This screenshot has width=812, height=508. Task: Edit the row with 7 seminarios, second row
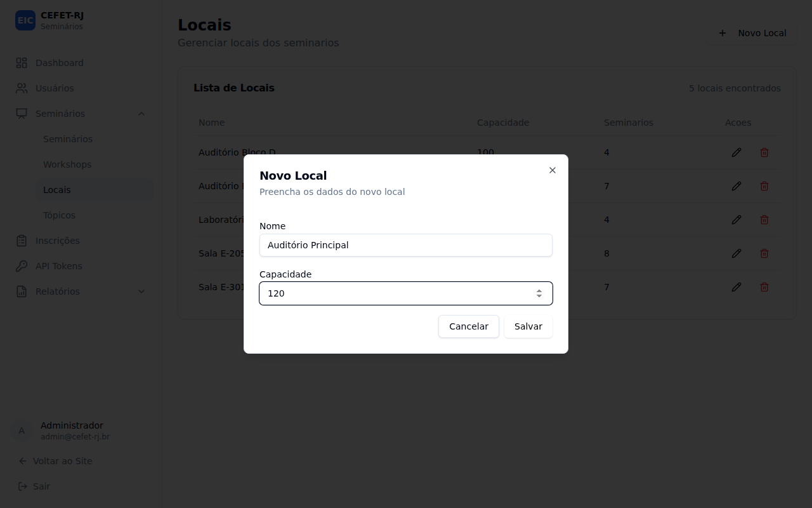tap(737, 186)
